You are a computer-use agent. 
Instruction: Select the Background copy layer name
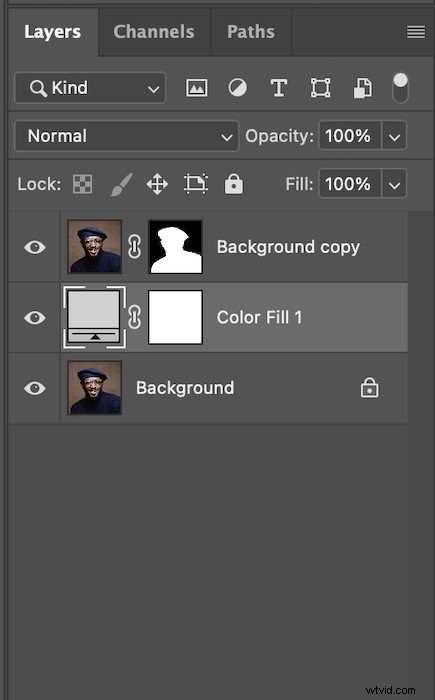288,247
